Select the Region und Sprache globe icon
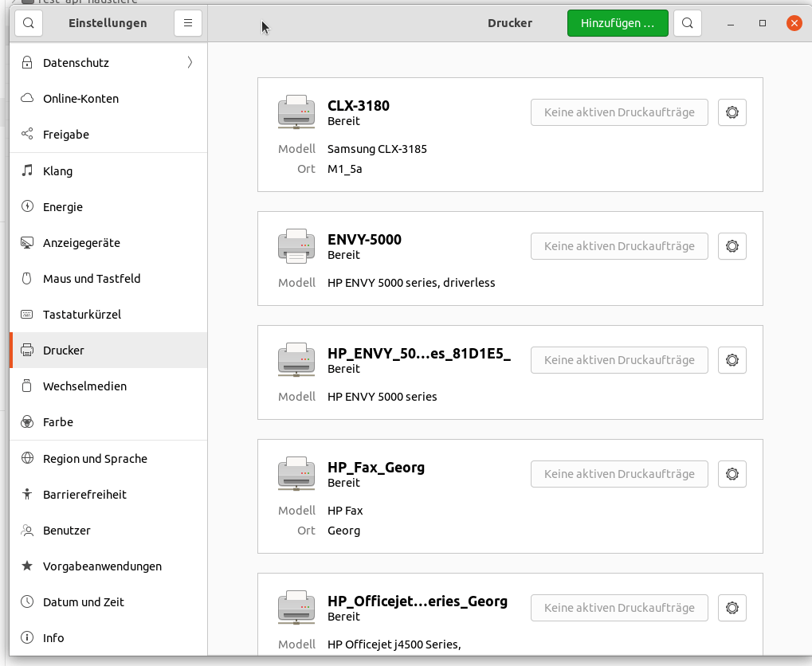This screenshot has width=812, height=666. (x=26, y=458)
